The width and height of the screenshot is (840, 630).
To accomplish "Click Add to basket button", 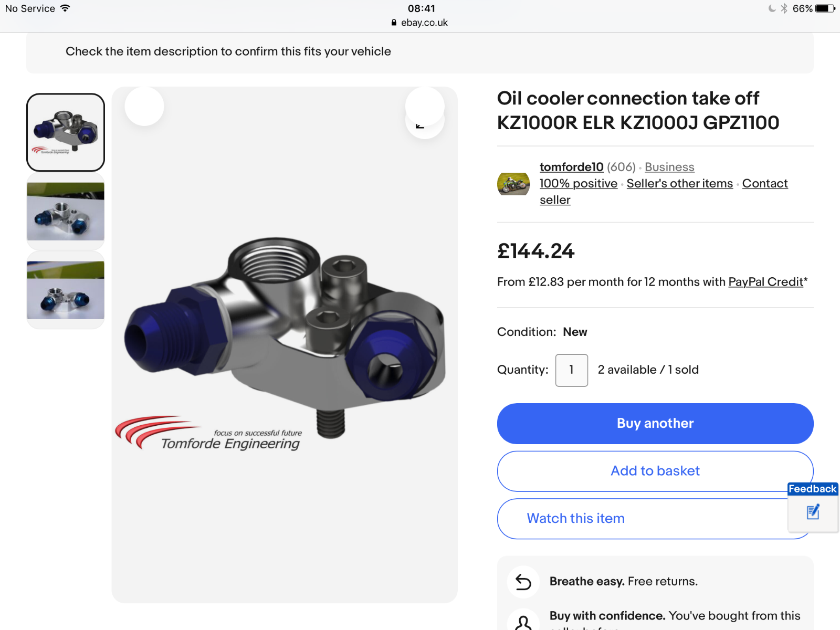I will coord(655,471).
